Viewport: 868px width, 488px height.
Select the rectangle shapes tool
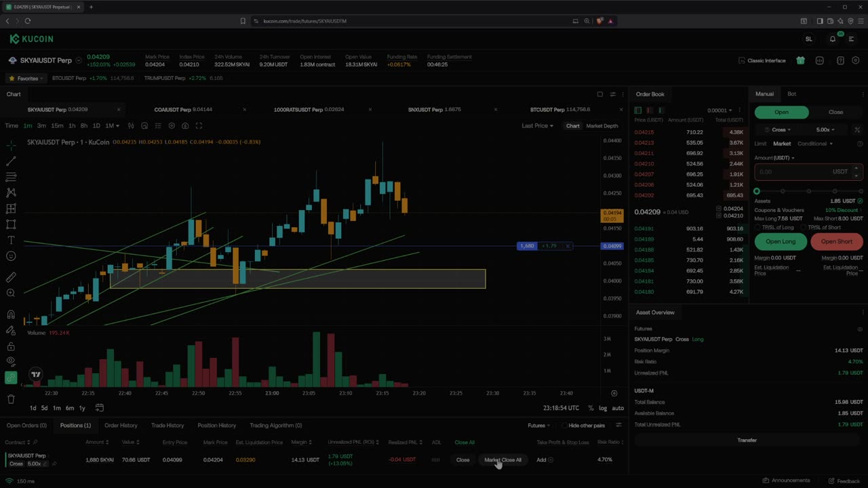[11, 224]
